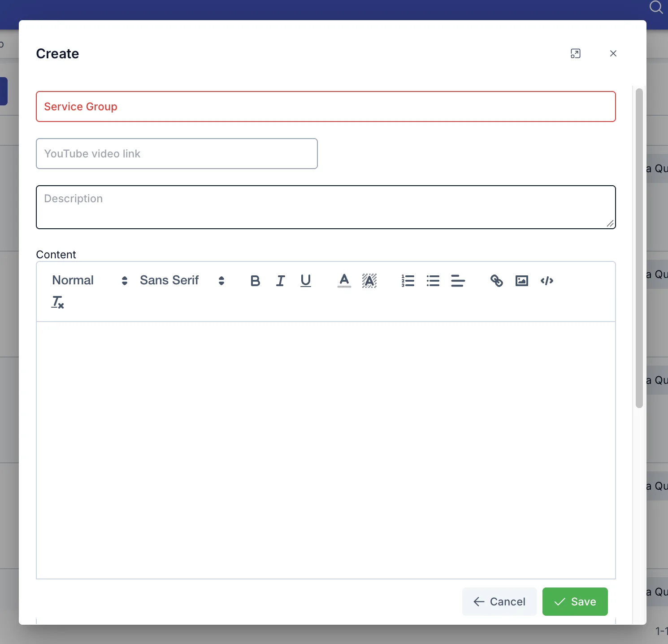Toggle code block formatting
Image resolution: width=668 pixels, height=644 pixels.
547,281
